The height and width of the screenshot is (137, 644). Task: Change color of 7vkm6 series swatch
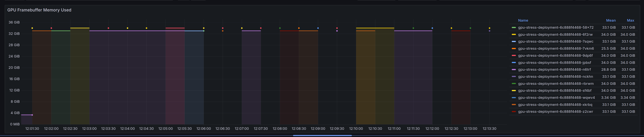(514, 49)
